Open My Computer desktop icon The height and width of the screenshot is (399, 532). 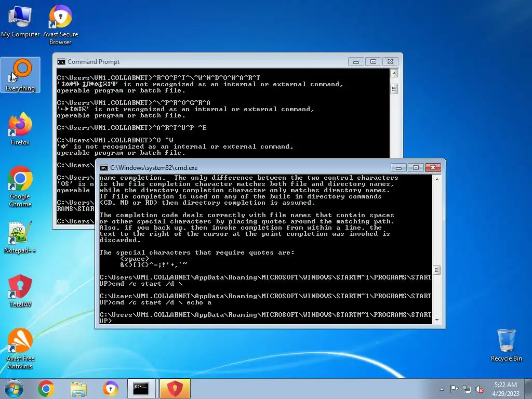[20, 21]
